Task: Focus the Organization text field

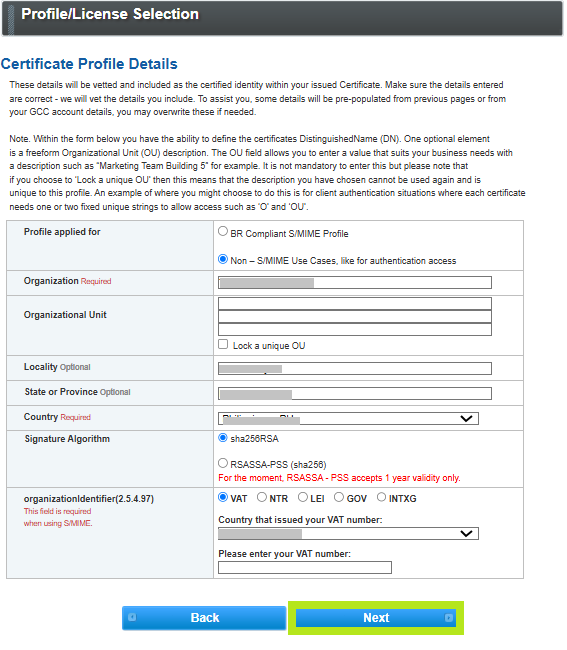Action: click(x=355, y=283)
